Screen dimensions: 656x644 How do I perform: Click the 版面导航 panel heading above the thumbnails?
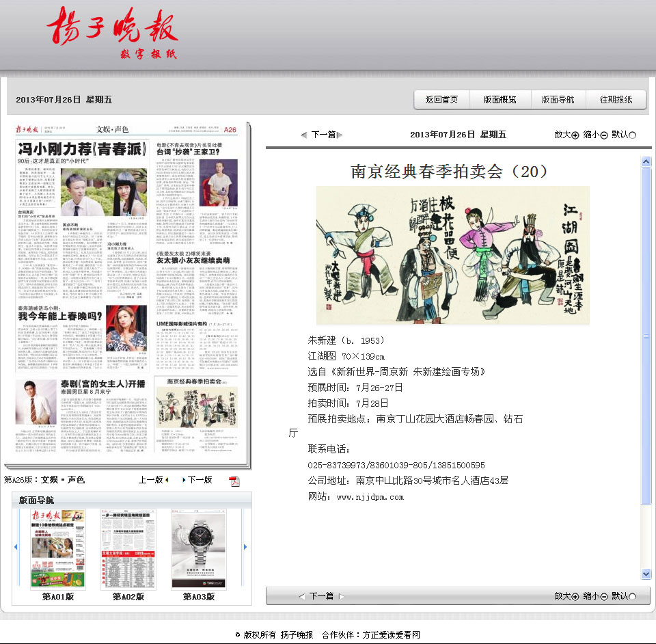(36, 500)
